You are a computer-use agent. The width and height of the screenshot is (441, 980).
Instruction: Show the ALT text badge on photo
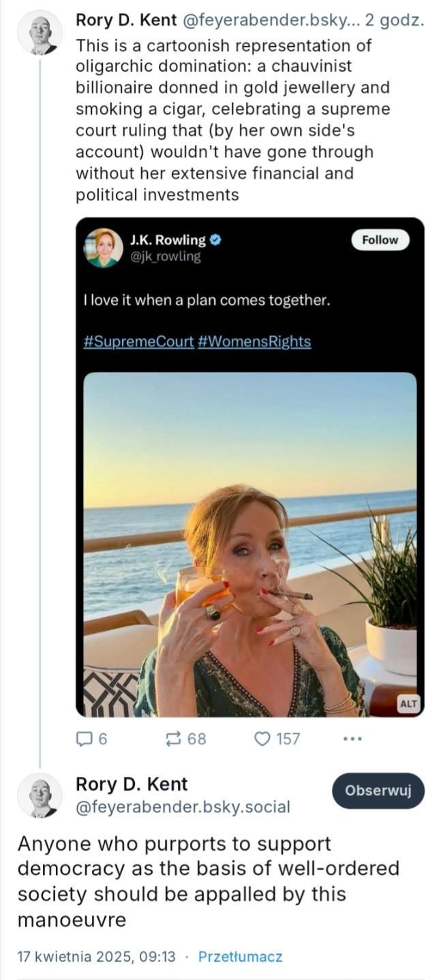tap(408, 704)
